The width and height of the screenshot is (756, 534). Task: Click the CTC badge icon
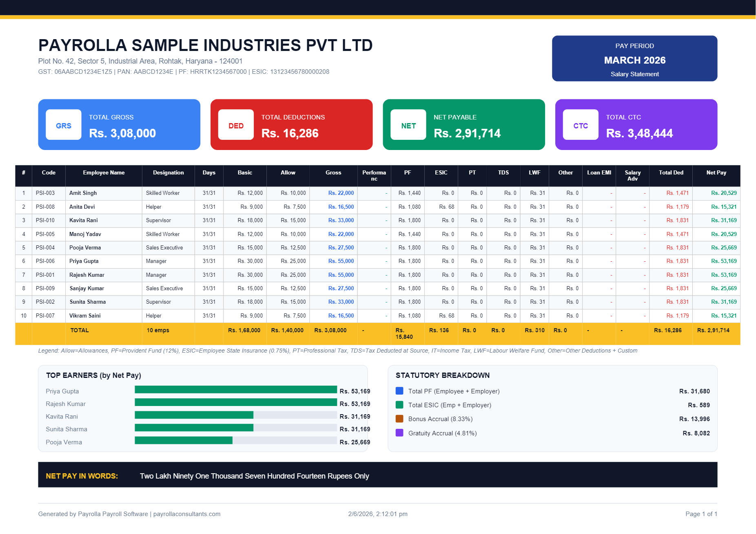coord(581,125)
